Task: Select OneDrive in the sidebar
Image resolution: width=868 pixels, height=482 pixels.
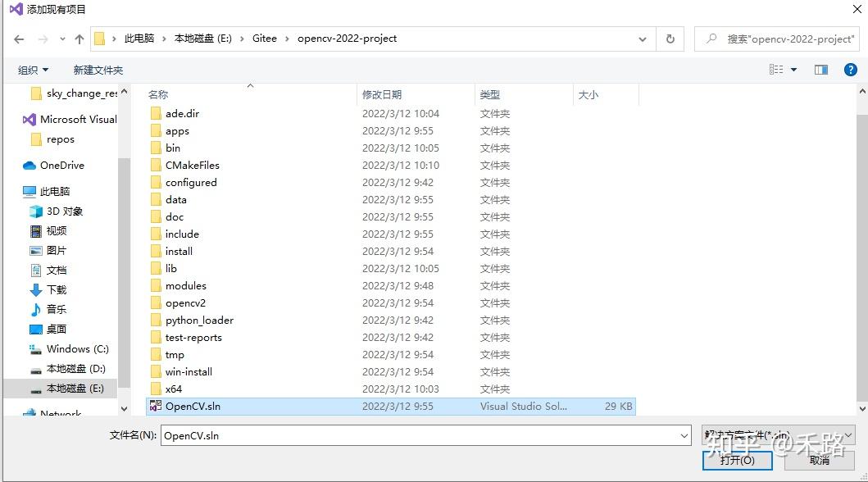Action: [x=57, y=165]
